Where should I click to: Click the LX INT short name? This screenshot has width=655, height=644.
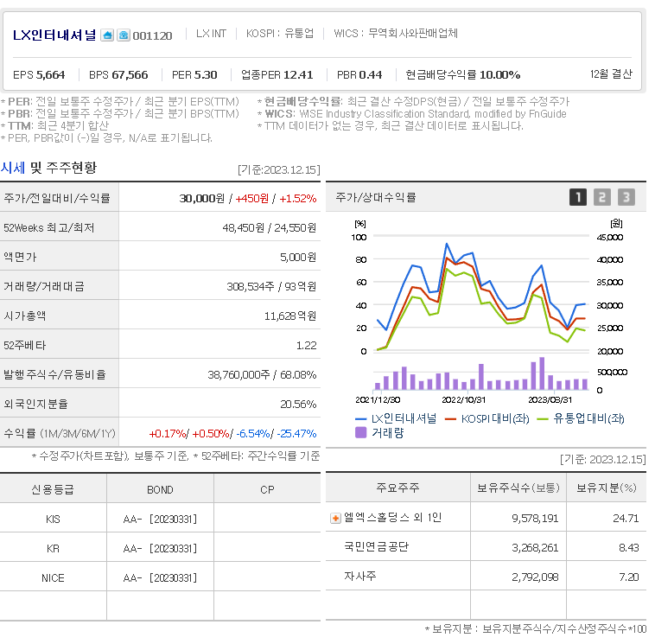click(x=212, y=34)
